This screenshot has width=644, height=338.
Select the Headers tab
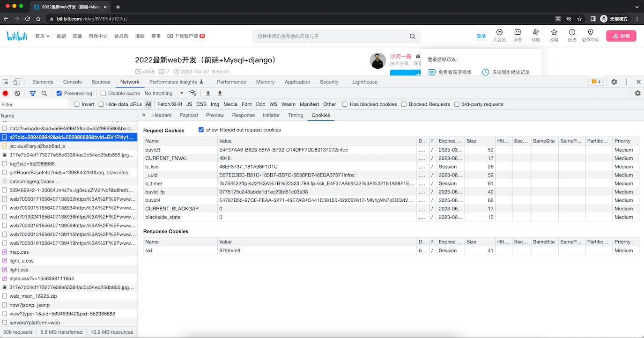coord(162,115)
